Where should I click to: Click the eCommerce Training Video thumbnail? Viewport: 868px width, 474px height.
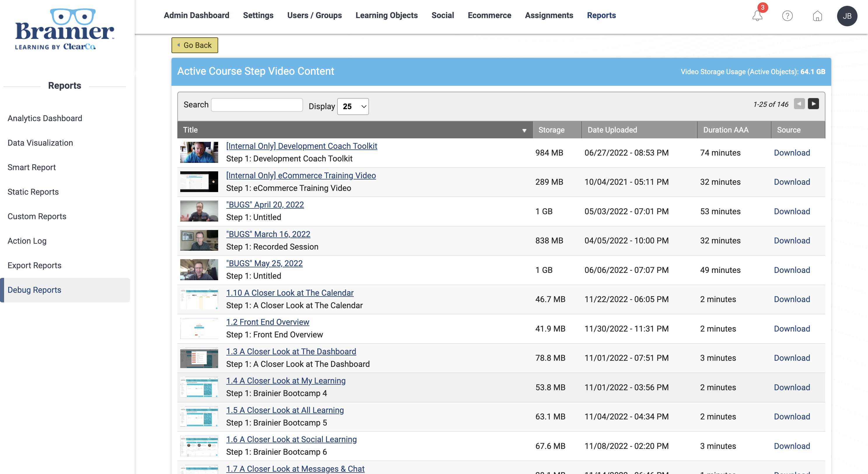[x=199, y=182]
